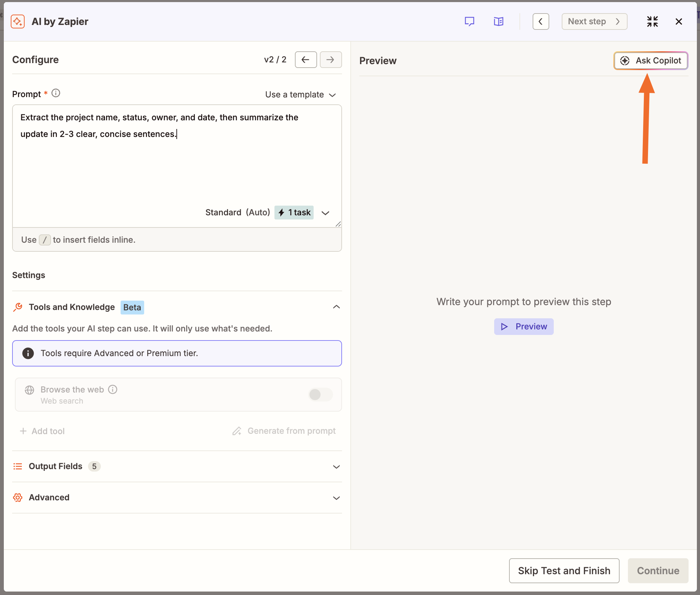Click the Ask Copilot button
Screen dimensions: 700x595
click(651, 61)
